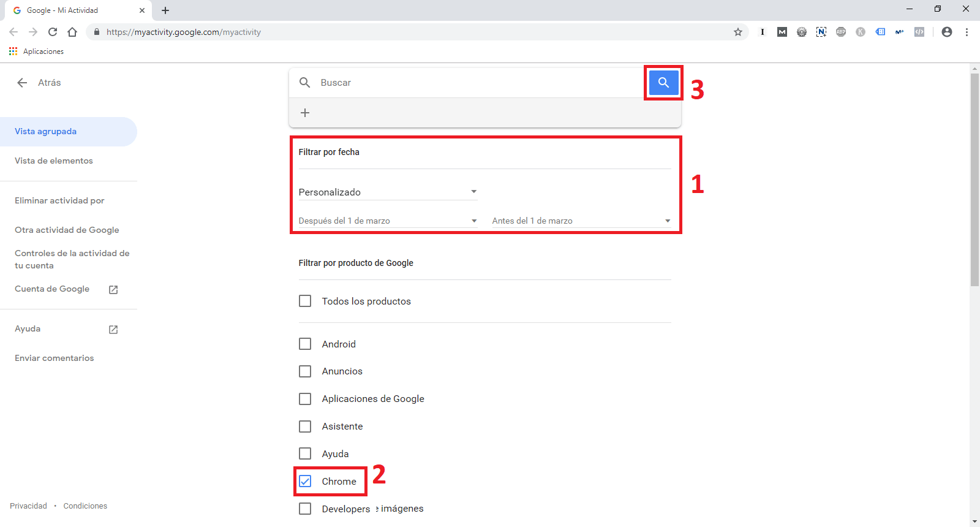Image resolution: width=980 pixels, height=527 pixels.
Task: Click the plus icon under the search bar
Action: coord(305,113)
